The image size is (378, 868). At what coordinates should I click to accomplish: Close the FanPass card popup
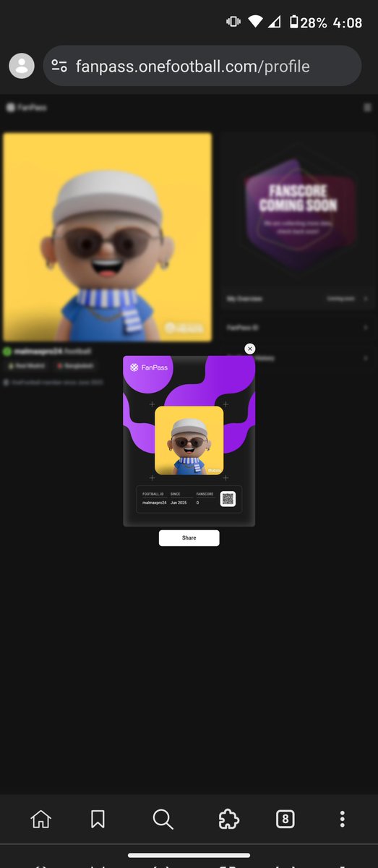pos(250,349)
